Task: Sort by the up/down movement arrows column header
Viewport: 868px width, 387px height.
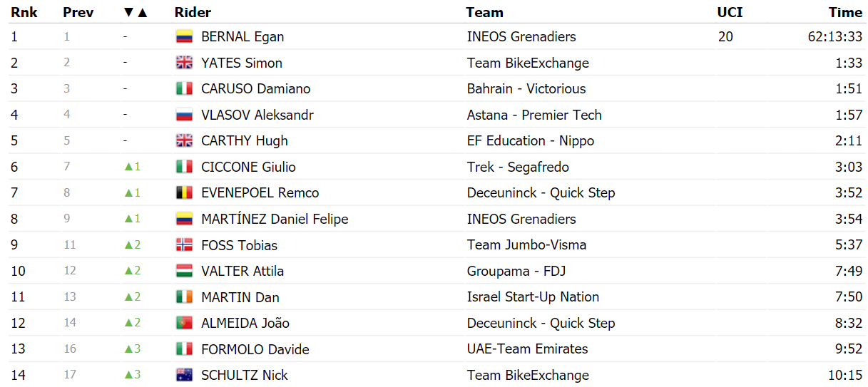Action: tap(135, 12)
